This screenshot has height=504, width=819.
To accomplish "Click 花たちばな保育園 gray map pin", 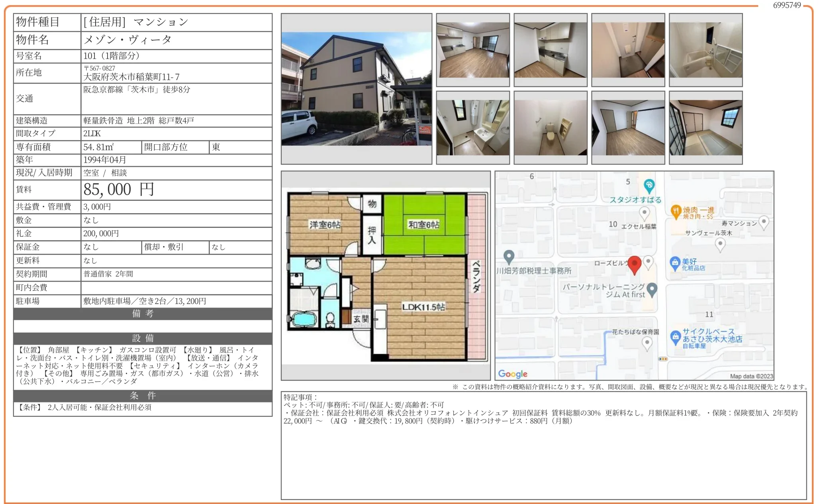I will tap(647, 343).
